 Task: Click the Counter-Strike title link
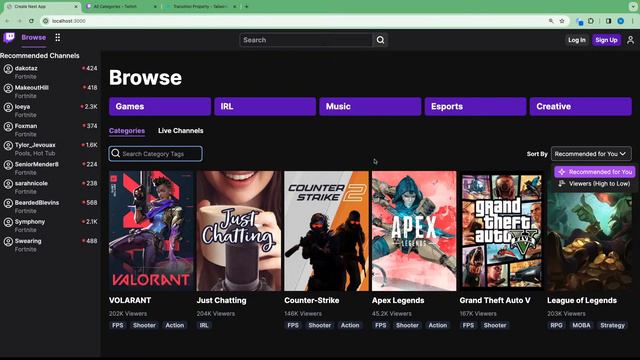click(312, 300)
